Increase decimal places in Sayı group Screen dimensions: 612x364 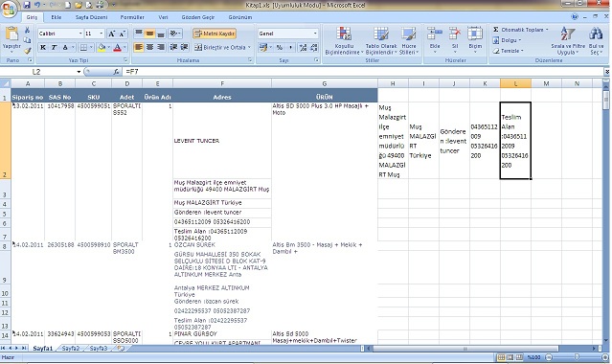[x=303, y=48]
